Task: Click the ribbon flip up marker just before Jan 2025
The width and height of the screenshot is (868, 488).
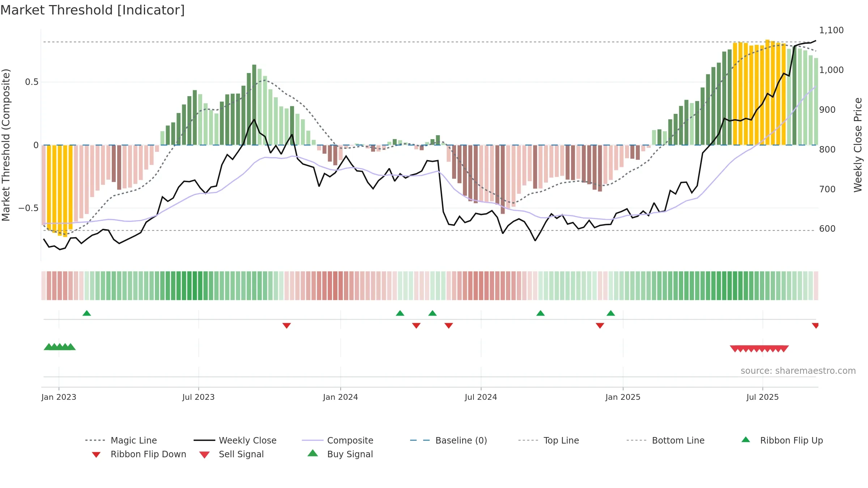Action: [x=611, y=313]
